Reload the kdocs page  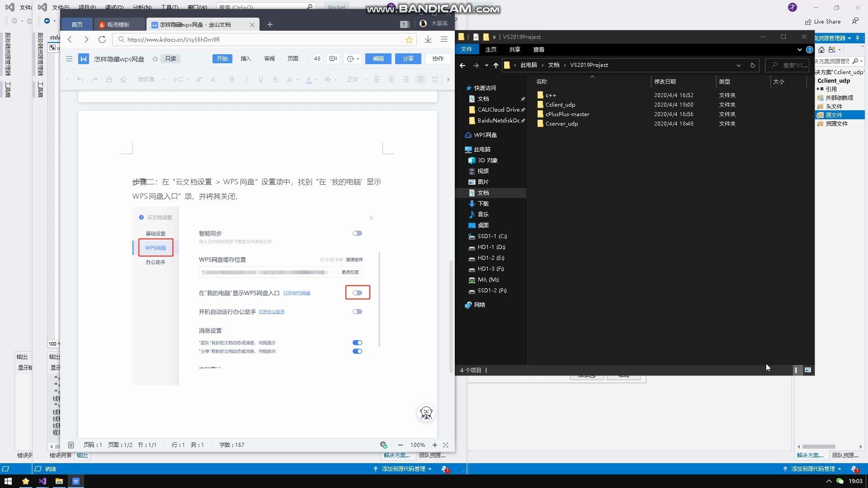pyautogui.click(x=102, y=40)
